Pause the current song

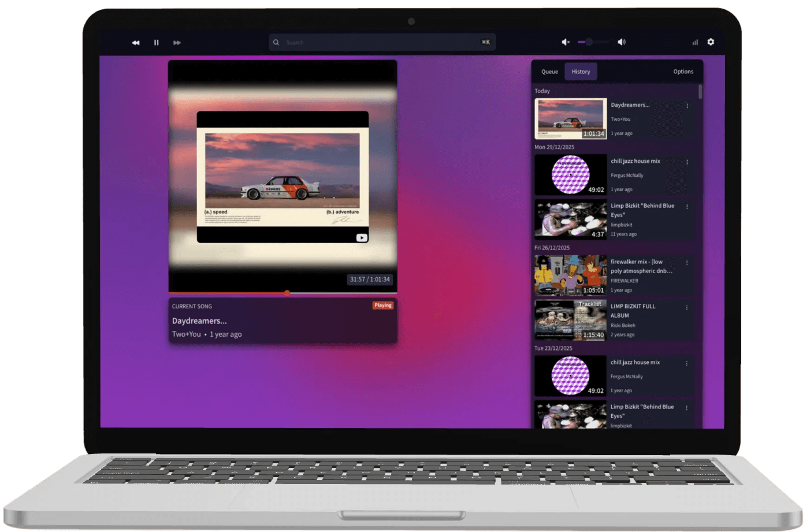click(x=156, y=43)
